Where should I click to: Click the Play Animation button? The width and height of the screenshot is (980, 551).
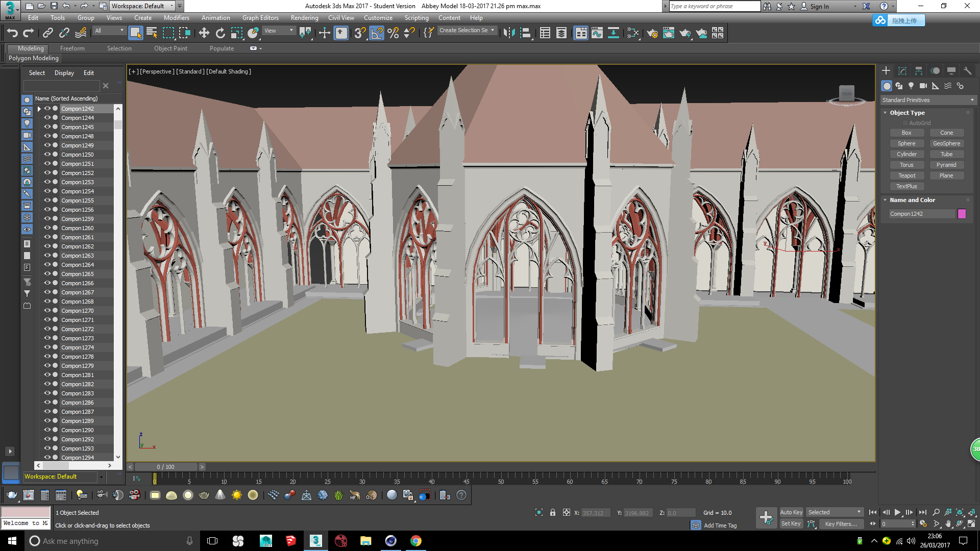tap(897, 512)
